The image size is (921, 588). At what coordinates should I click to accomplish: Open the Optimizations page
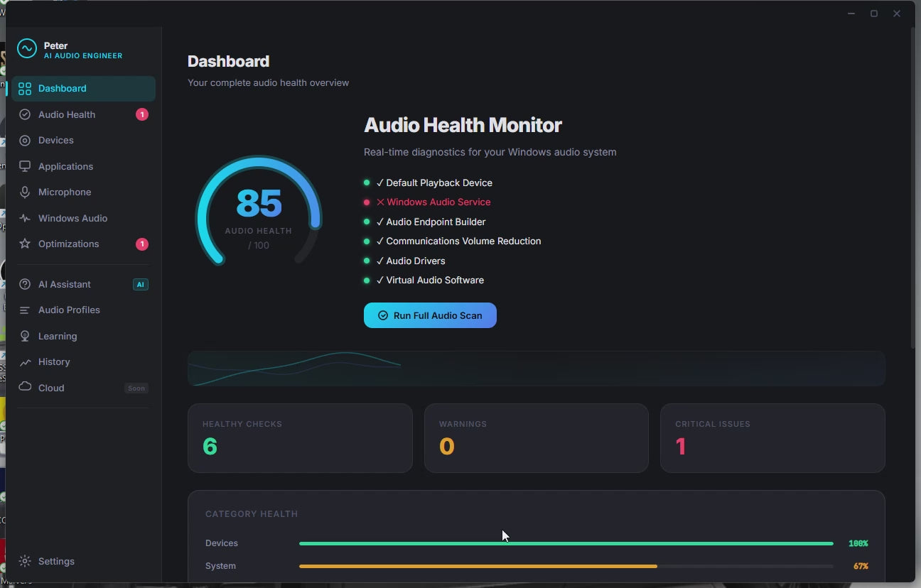pos(84,244)
